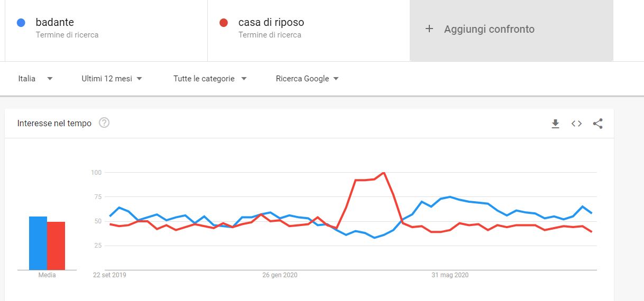Image resolution: width=644 pixels, height=301 pixels.
Task: Expand the Italia region dropdown
Action: pyautogui.click(x=35, y=79)
